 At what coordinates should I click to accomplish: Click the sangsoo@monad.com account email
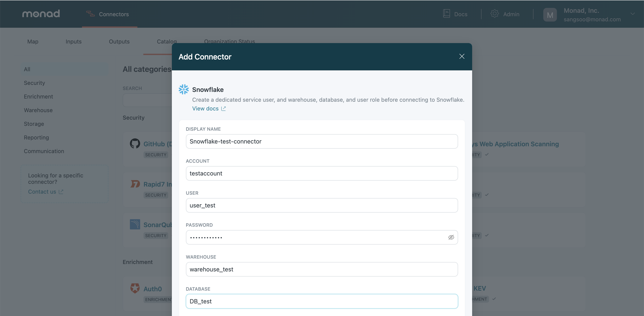(592, 19)
